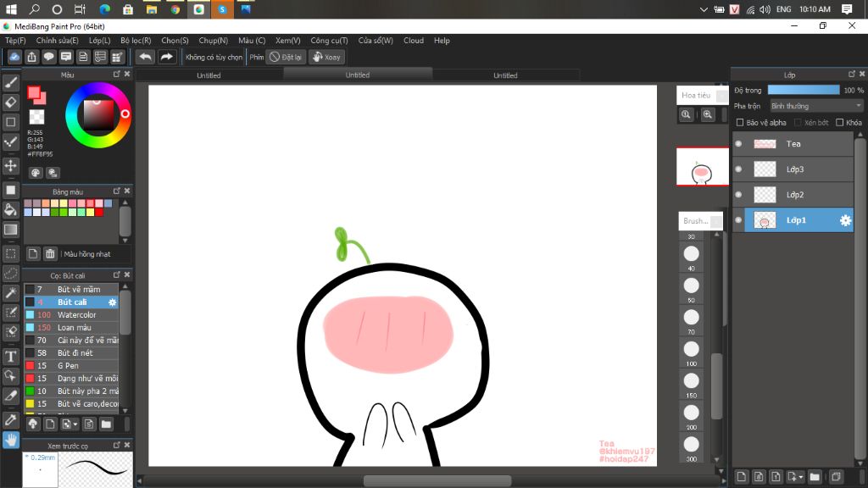Open the Bộ lọc(R) menu
868x488 pixels.
136,41
